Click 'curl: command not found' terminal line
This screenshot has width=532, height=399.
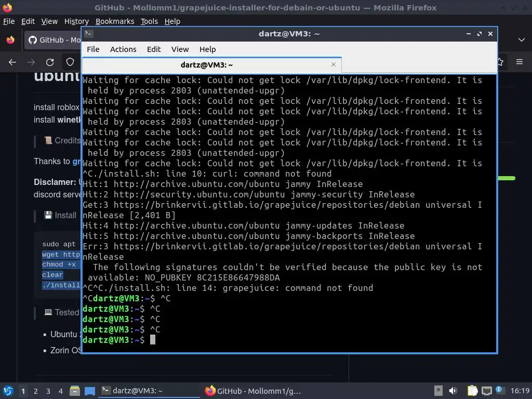[x=272, y=174]
